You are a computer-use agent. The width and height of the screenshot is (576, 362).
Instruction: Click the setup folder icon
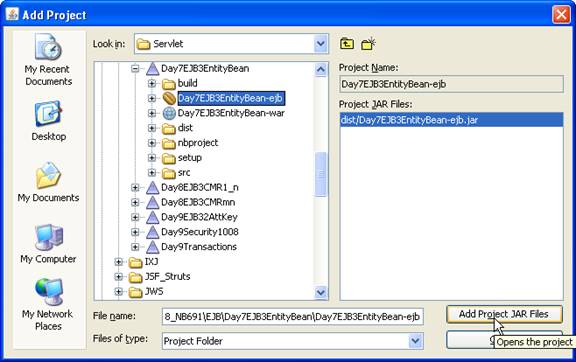[169, 158]
